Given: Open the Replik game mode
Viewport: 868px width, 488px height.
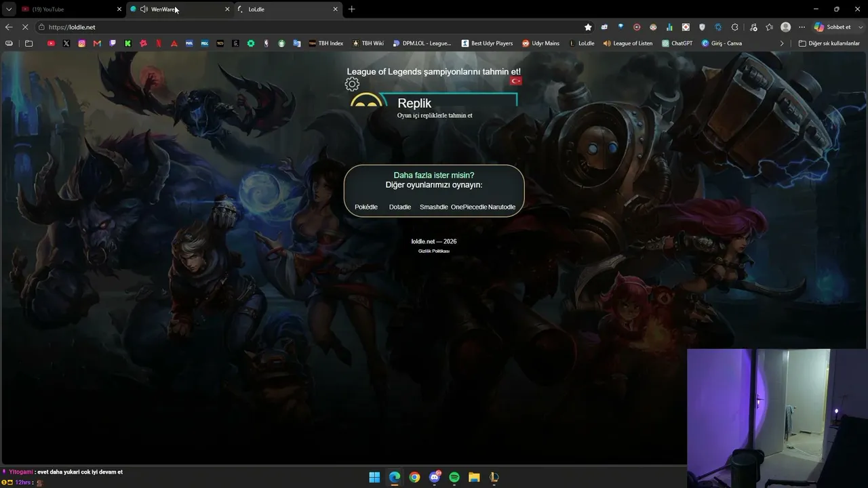Looking at the screenshot, I should tap(434, 107).
